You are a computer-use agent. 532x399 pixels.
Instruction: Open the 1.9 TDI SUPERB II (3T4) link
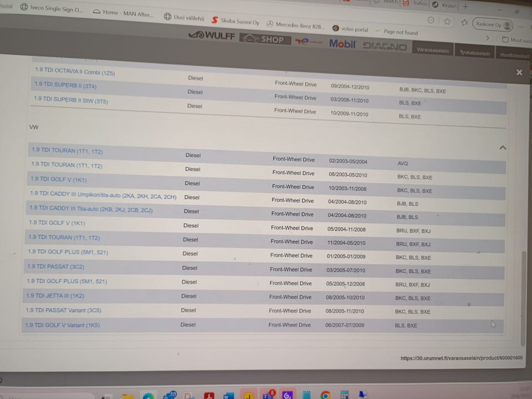point(65,85)
